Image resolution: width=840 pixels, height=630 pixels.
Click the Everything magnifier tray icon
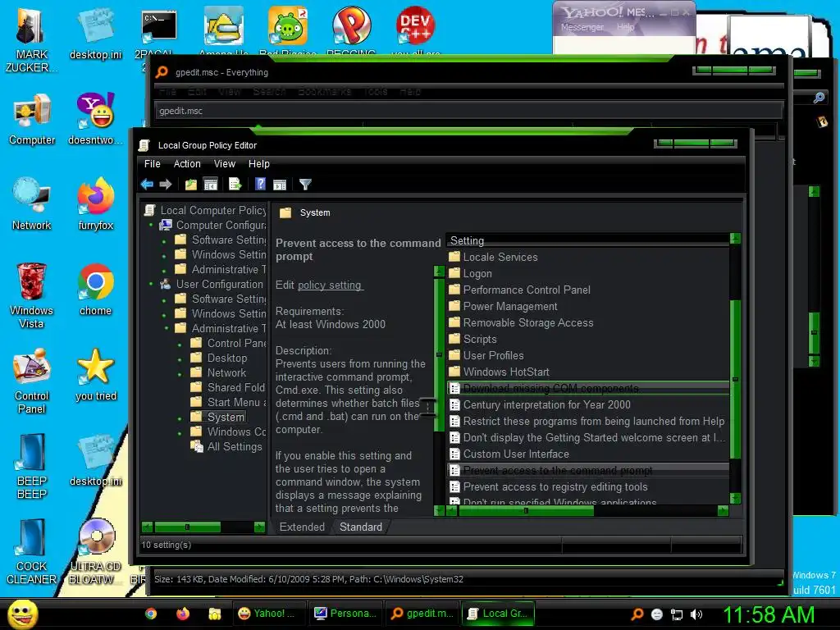pyautogui.click(x=637, y=614)
